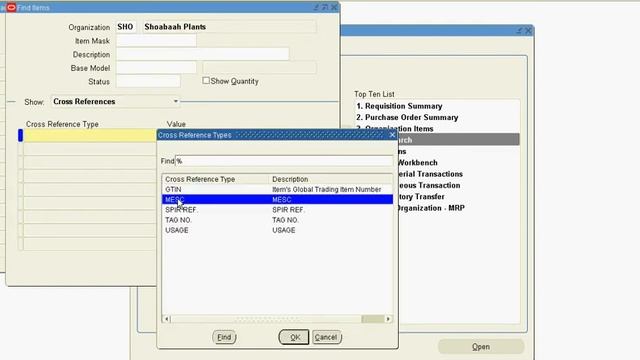Select the MESC cross reference type row
Viewport: 640px width, 360px height.
278,200
